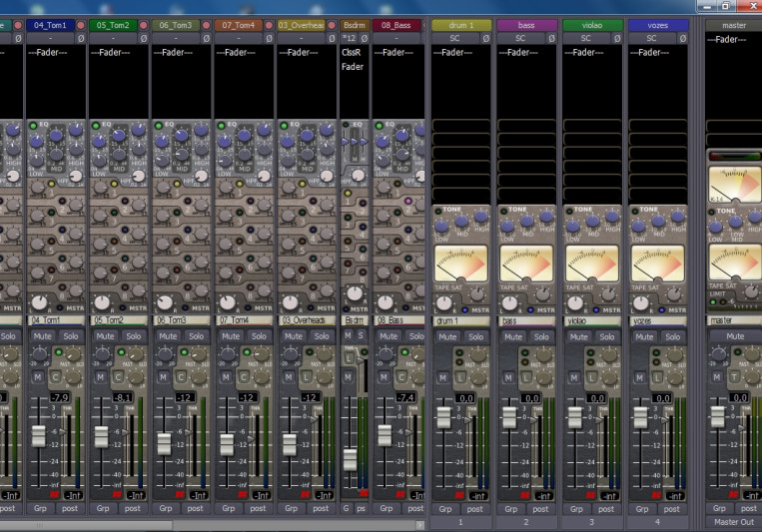Image resolution: width=762 pixels, height=532 pixels.
Task: Click the master fader handle
Action: pos(718,416)
